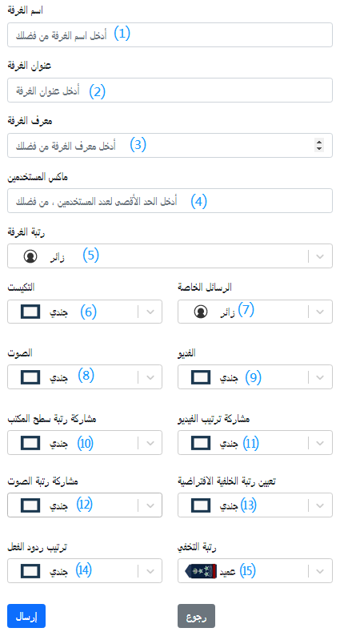Image resolution: width=344 pixels, height=644 pixels.
Task: Click the guest icon in الرسائل الخاصة dropdown
Action: pos(201,312)
